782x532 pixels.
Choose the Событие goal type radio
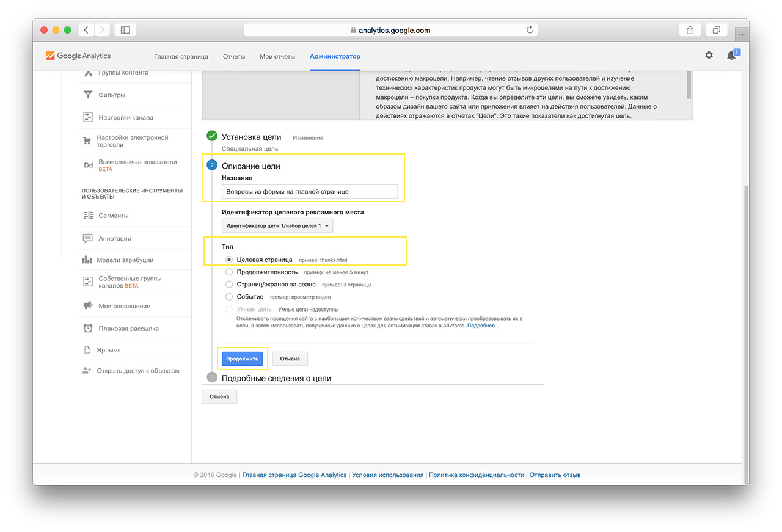click(229, 297)
